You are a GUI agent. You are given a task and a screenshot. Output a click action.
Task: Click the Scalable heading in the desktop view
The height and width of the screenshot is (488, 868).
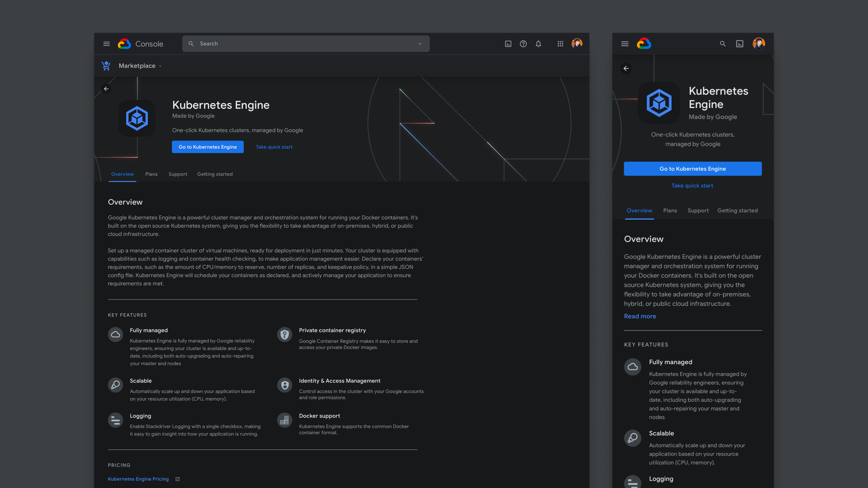[140, 381]
